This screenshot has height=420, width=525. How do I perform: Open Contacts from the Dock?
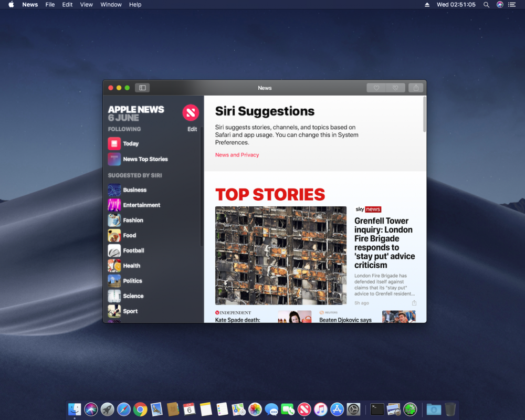pos(173,409)
